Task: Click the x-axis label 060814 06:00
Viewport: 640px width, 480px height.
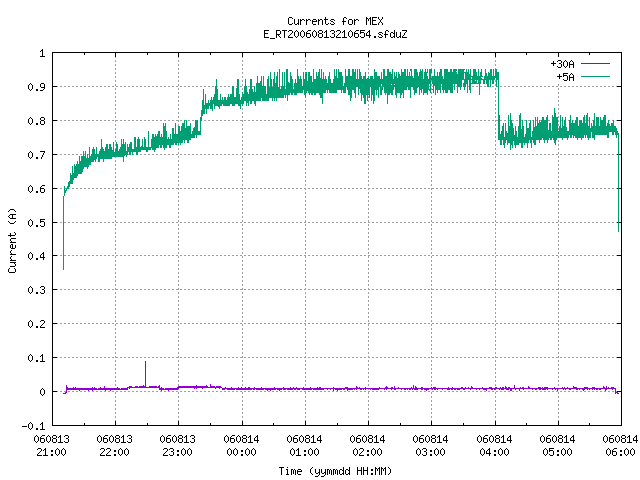Action: pyautogui.click(x=620, y=446)
